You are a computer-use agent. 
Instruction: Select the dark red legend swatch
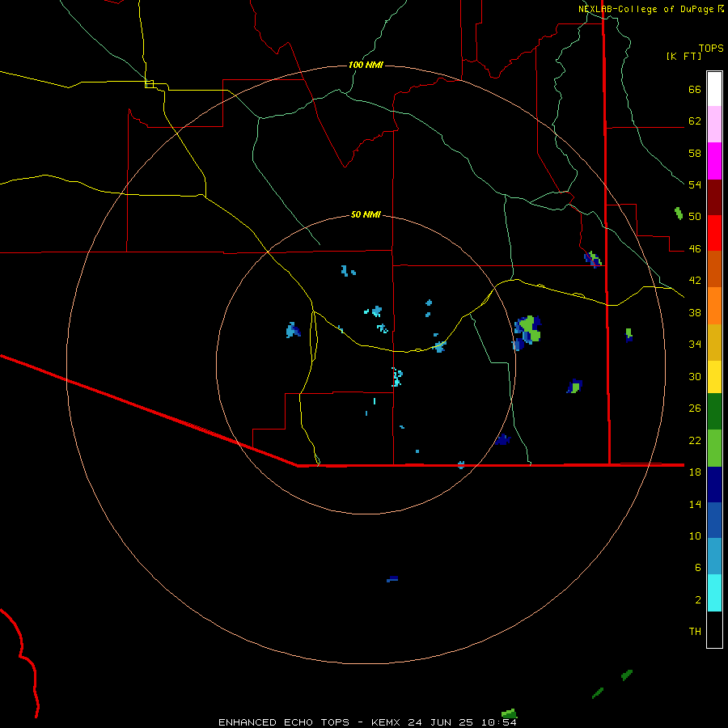(x=714, y=197)
